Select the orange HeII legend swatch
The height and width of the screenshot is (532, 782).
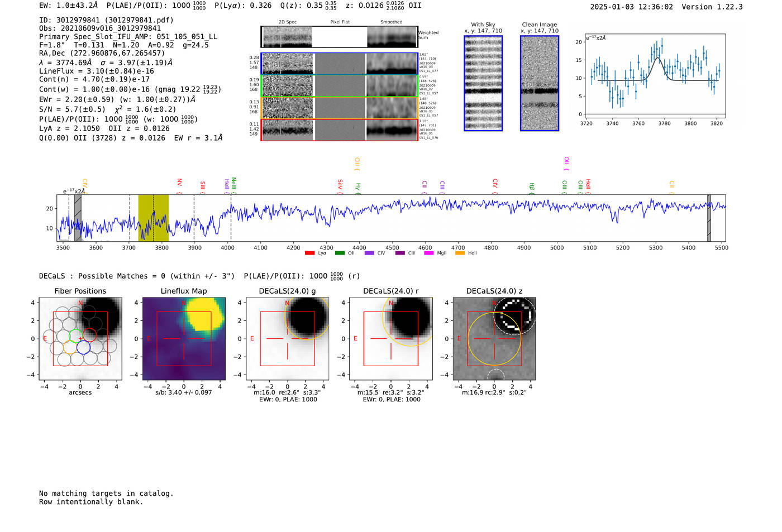tap(460, 253)
